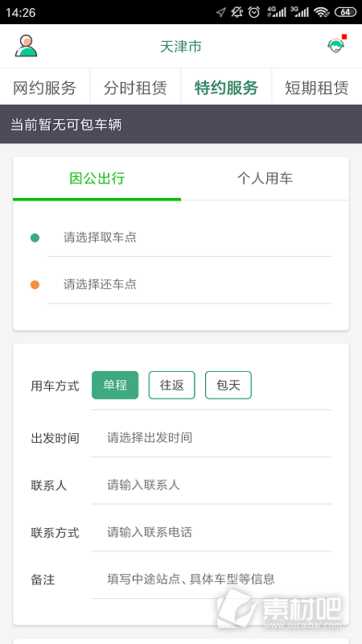Tap the battery indicator in status bar
This screenshot has height=644, width=362.
pyautogui.click(x=345, y=12)
